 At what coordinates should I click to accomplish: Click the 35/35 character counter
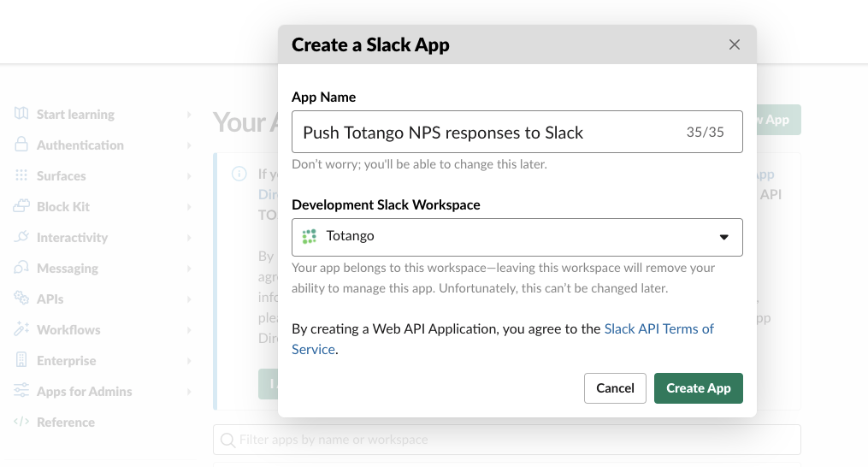(x=705, y=133)
